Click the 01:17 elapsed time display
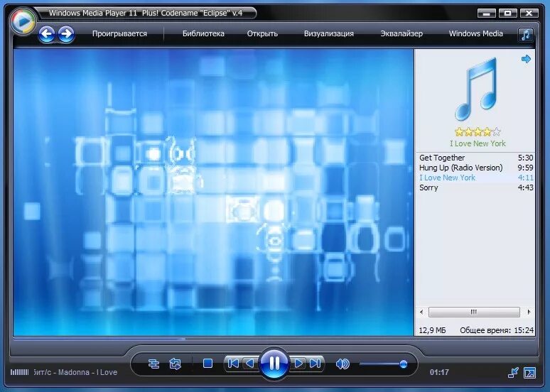 click(x=439, y=372)
